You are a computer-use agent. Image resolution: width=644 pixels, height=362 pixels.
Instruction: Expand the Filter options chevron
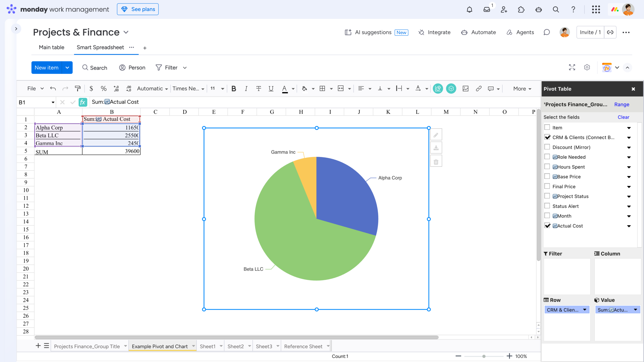[185, 68]
